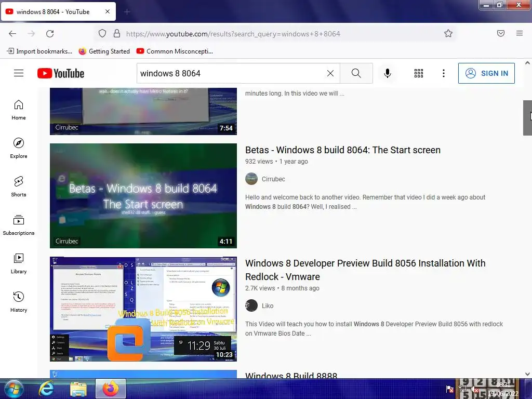Click the search magnifier button

point(356,73)
